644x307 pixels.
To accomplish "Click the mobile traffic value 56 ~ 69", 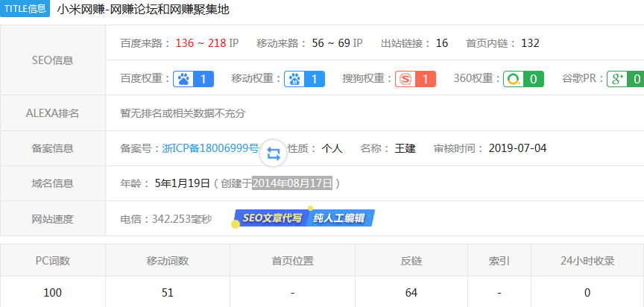I will pos(331,43).
